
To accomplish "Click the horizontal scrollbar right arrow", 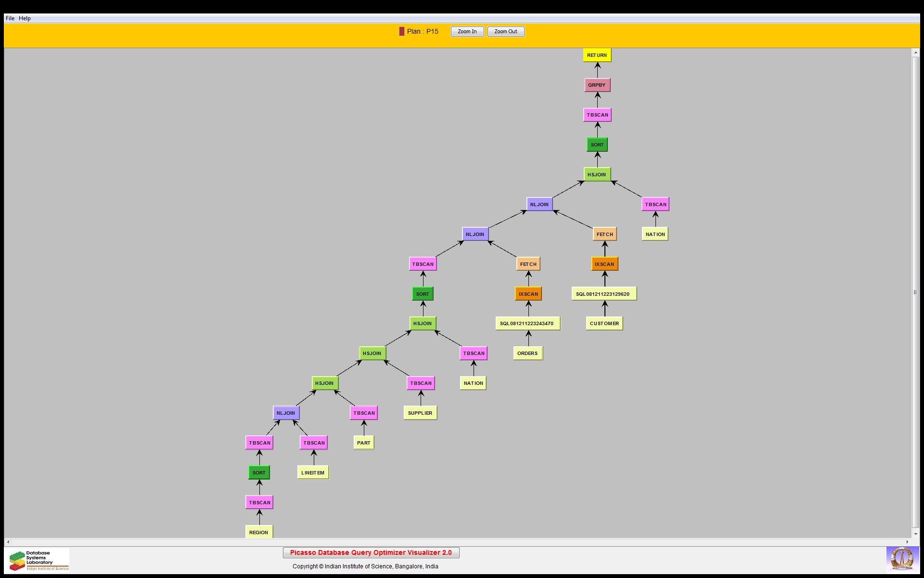I will [x=908, y=542].
